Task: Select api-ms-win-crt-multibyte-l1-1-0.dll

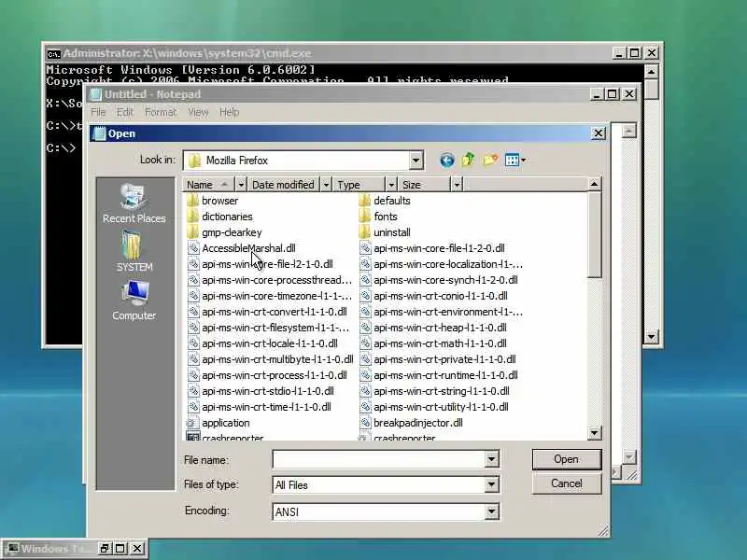Action: coord(270,359)
